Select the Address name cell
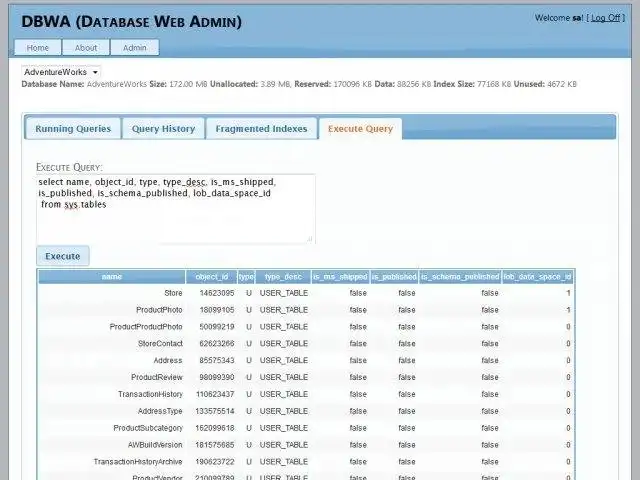 168,360
